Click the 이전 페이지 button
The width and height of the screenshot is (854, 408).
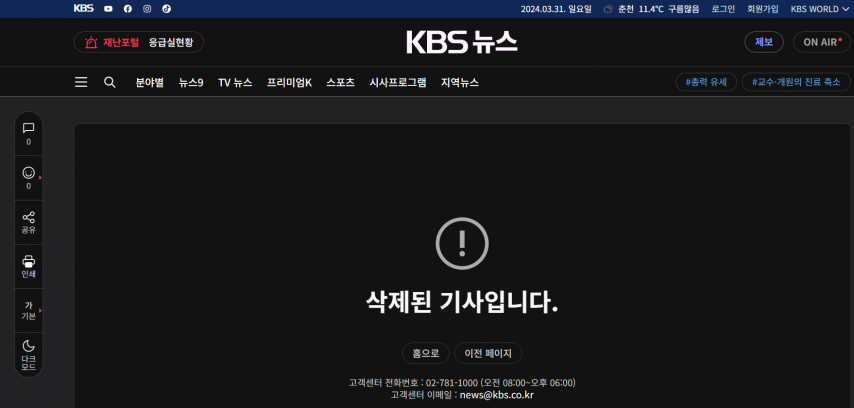(488, 353)
